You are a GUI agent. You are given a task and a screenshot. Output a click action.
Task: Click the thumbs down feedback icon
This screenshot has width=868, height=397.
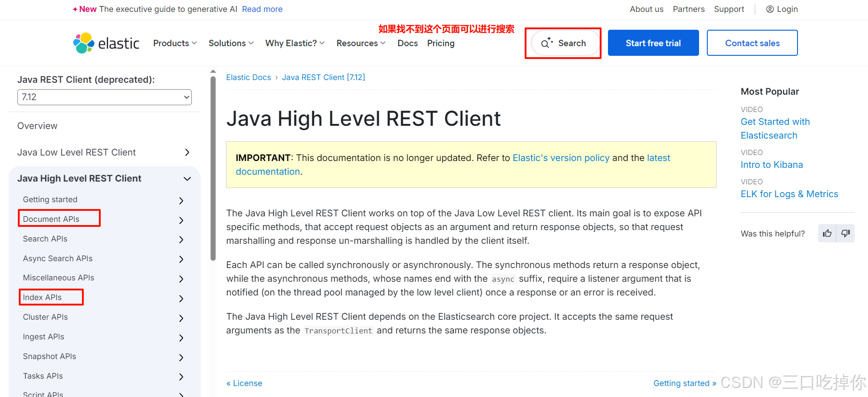[846, 234]
